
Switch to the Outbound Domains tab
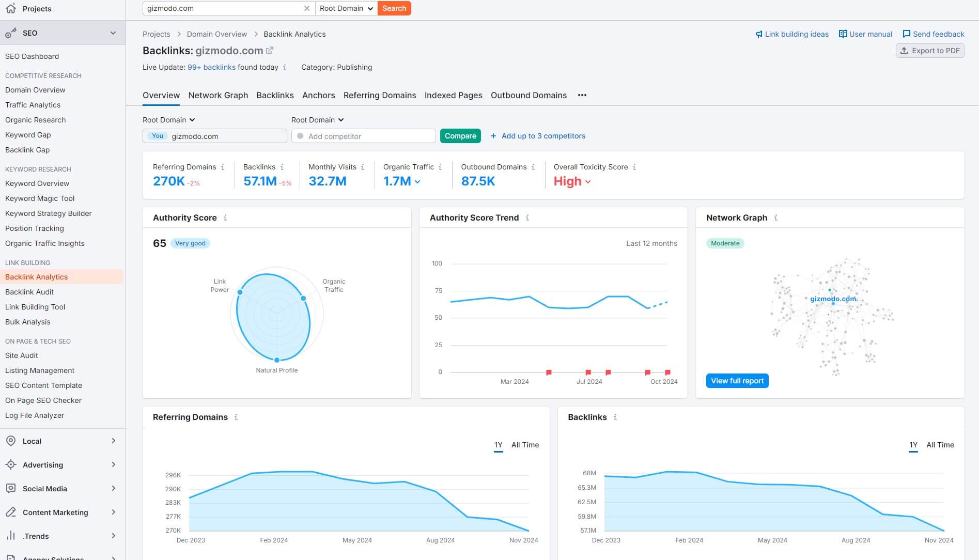pos(529,95)
